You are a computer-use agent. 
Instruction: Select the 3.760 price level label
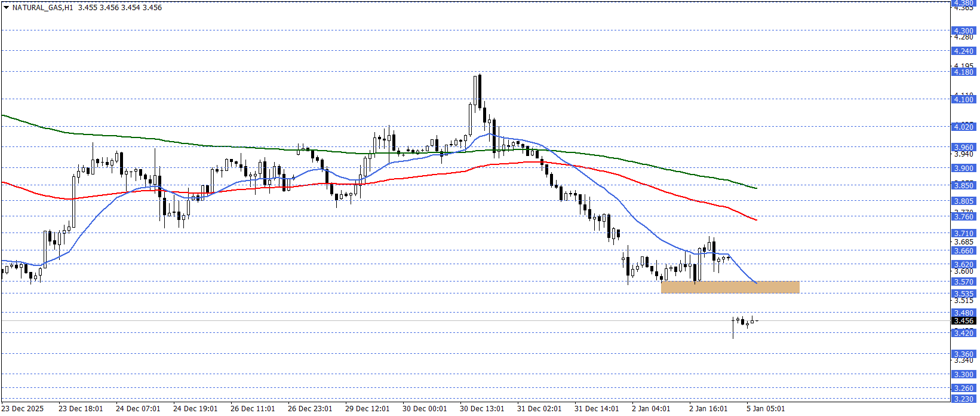(x=963, y=217)
